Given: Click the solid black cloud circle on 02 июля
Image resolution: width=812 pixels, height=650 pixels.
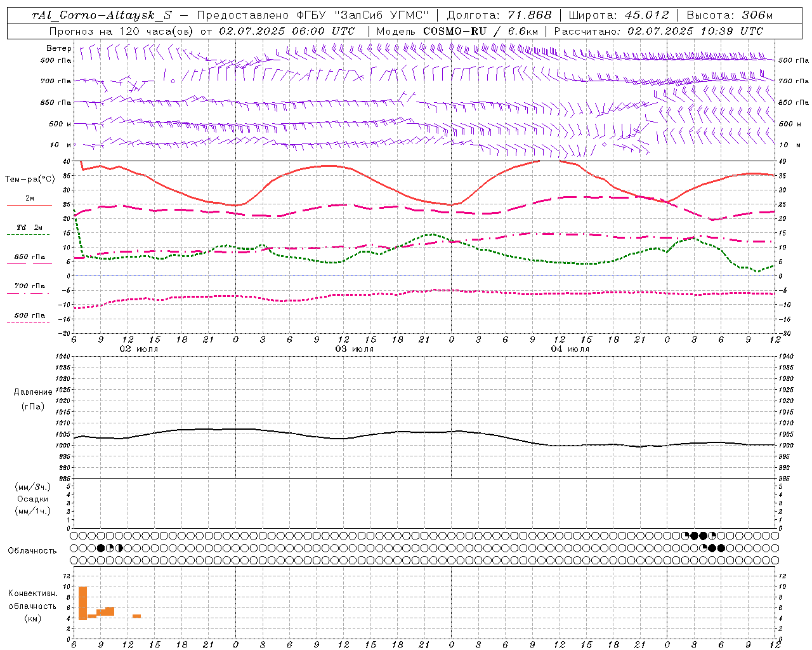Looking at the screenshot, I should tap(100, 548).
